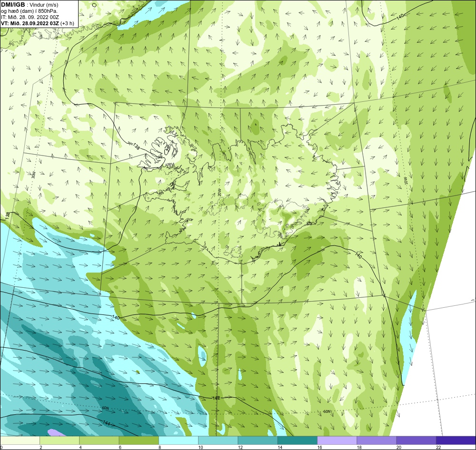Choose the 6–8 m/s dark green legend swatch

click(139, 440)
